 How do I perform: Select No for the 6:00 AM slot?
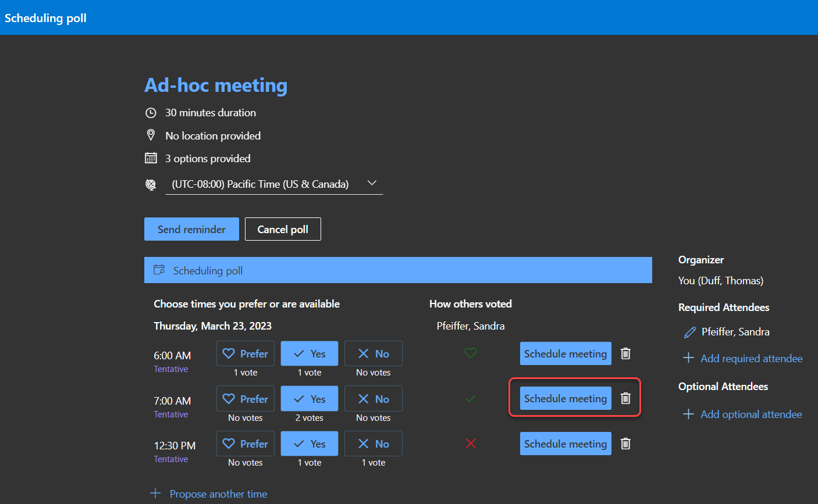coord(373,353)
